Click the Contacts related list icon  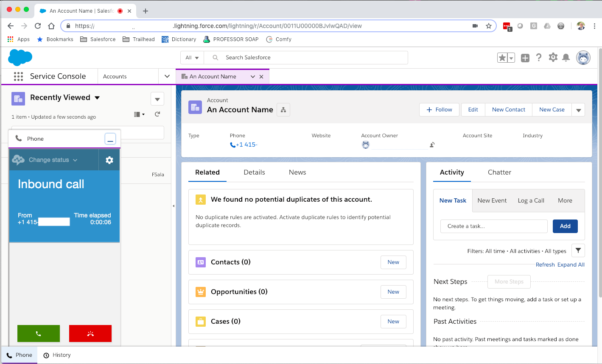pyautogui.click(x=201, y=262)
